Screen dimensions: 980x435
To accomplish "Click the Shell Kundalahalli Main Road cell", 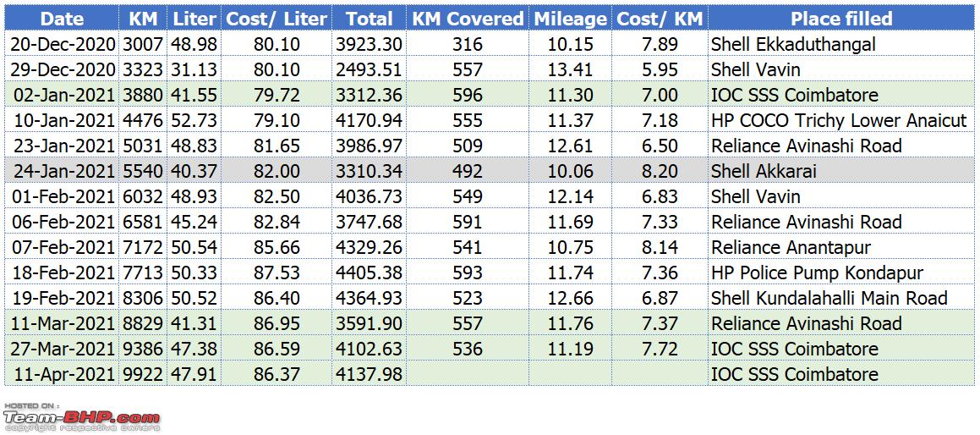I will point(841,298).
